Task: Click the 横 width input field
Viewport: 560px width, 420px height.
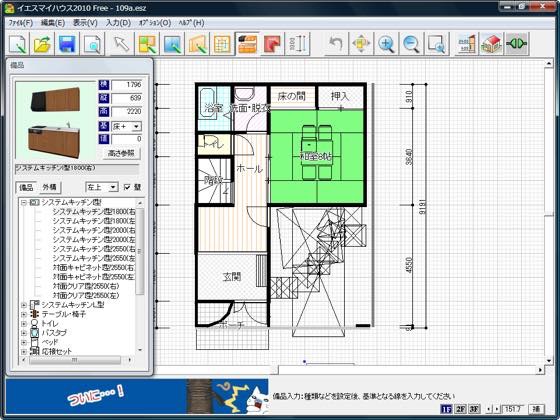Action: pos(127,85)
